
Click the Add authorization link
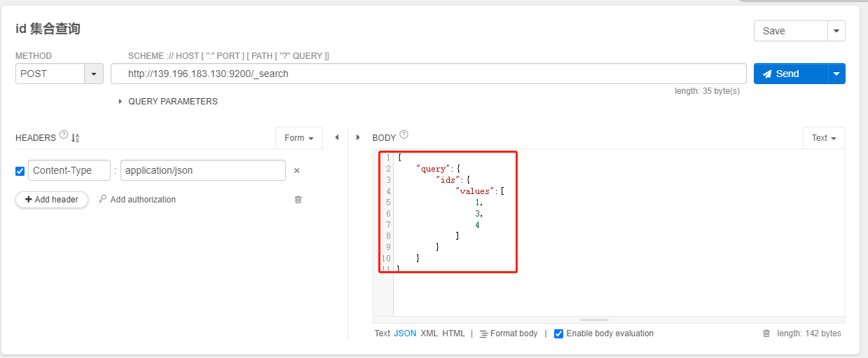coord(137,200)
